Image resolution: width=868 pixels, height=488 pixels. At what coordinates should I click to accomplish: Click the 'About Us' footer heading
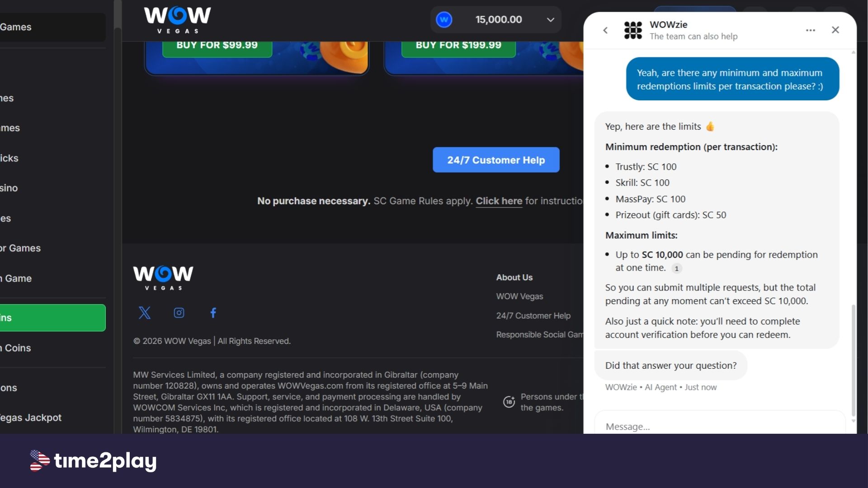[514, 277]
